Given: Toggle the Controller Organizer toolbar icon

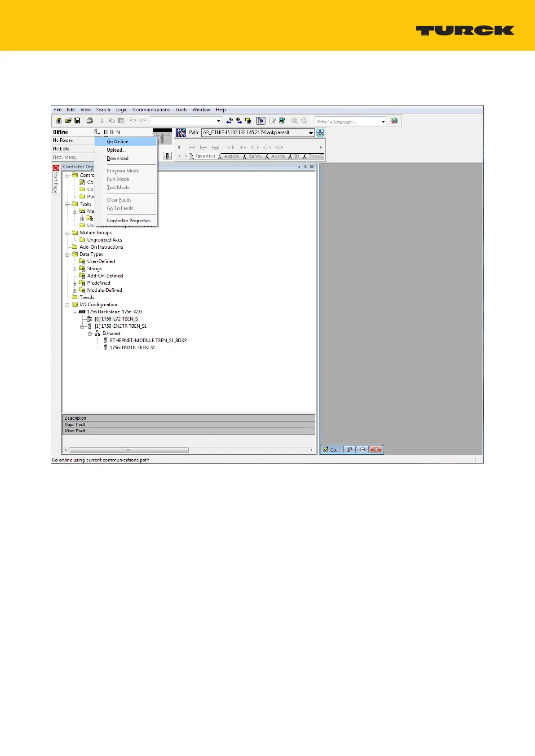Looking at the screenshot, I should pyautogui.click(x=261, y=121).
